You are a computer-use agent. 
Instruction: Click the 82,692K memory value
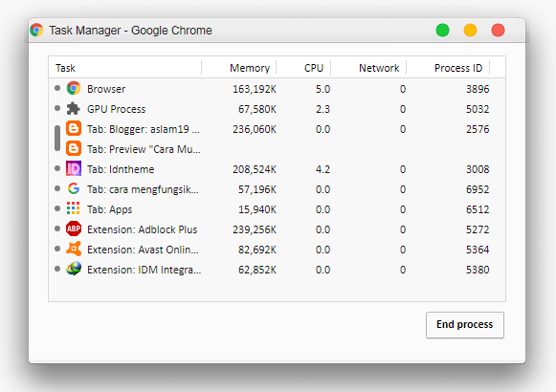pos(257,250)
